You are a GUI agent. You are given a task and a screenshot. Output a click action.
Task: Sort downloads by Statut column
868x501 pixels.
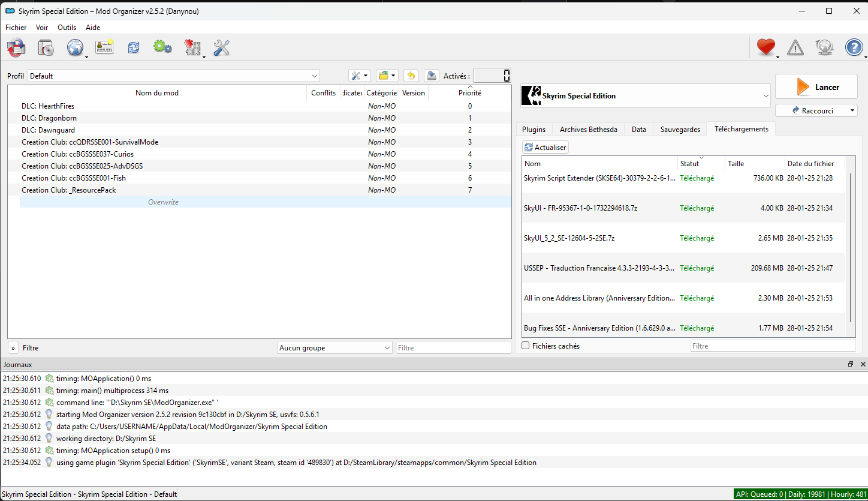point(701,163)
